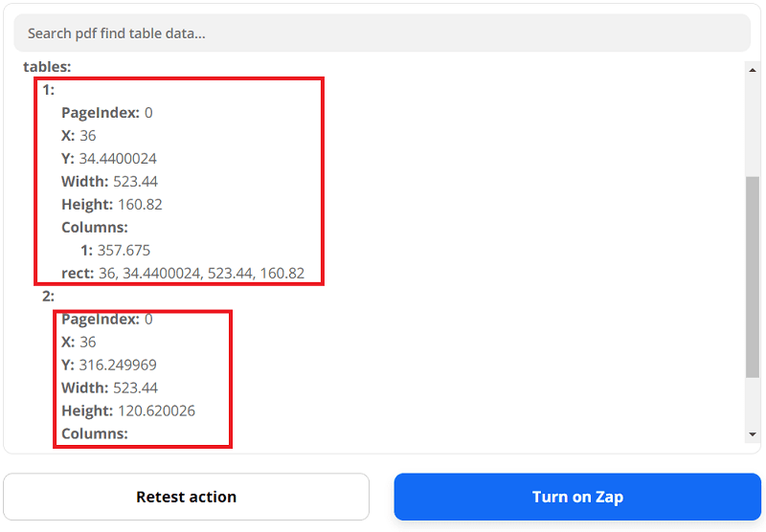Image resolution: width=766 pixels, height=532 pixels.
Task: Click the vertical scrollbar thumb
Action: pos(753,277)
